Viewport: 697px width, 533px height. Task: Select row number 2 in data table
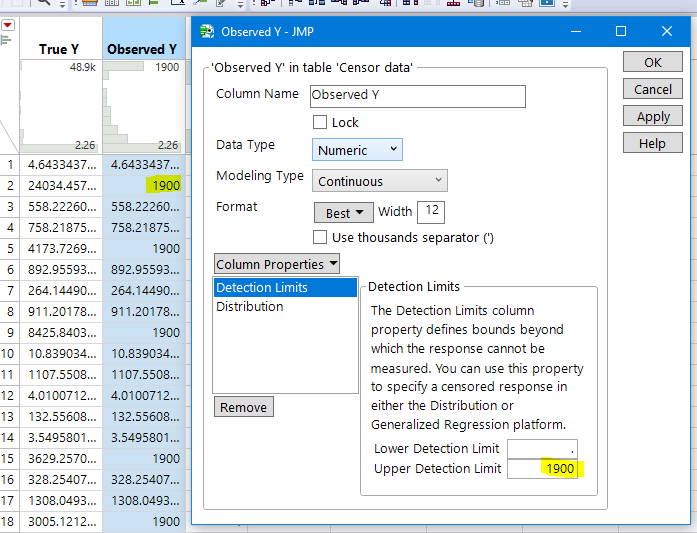point(10,186)
